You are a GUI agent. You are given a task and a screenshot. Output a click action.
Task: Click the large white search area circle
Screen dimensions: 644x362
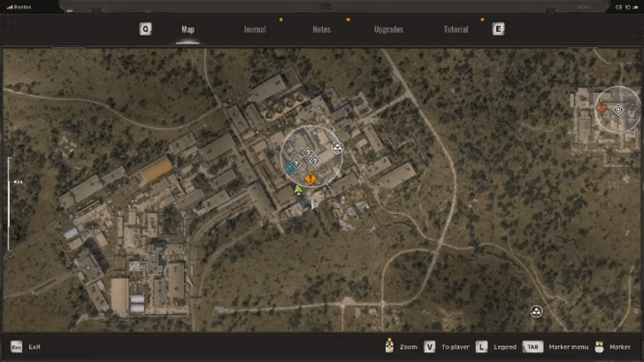(x=311, y=157)
